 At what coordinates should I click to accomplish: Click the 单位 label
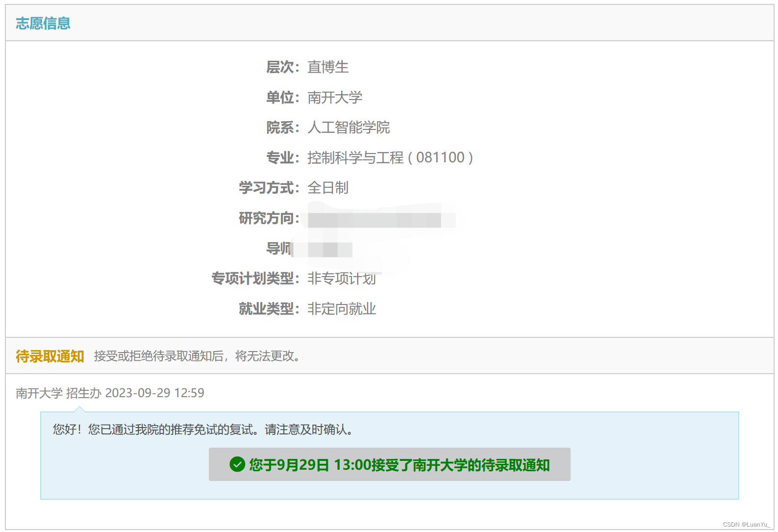tap(283, 97)
